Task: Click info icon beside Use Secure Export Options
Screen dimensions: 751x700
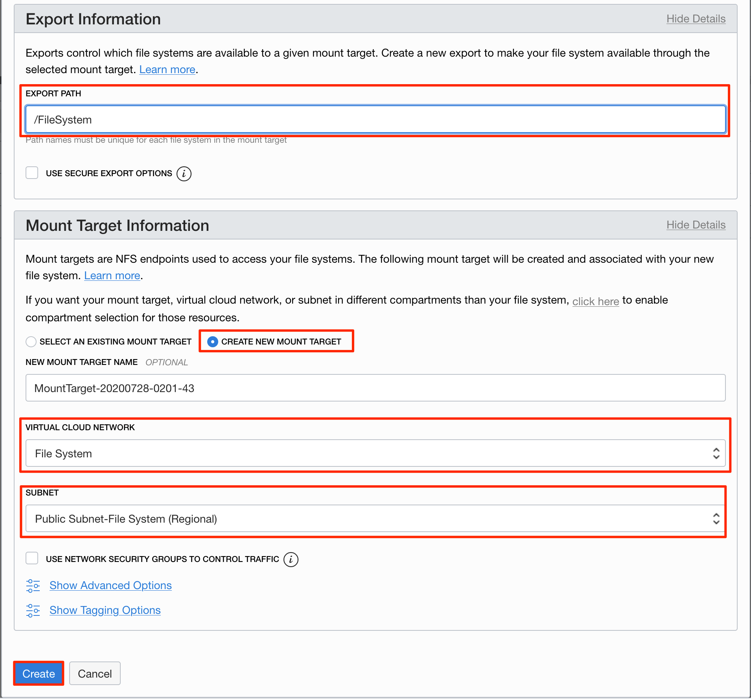Action: pos(184,173)
